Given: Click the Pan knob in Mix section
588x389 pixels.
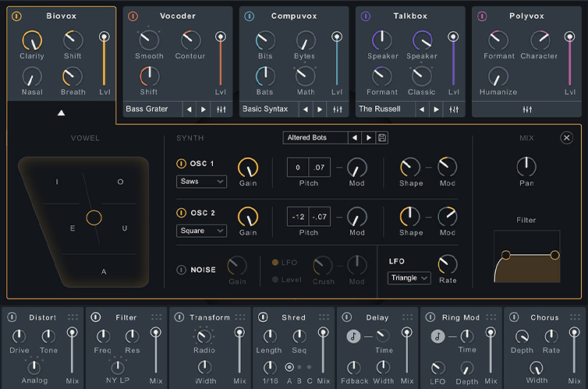Looking at the screenshot, I should (x=526, y=167).
